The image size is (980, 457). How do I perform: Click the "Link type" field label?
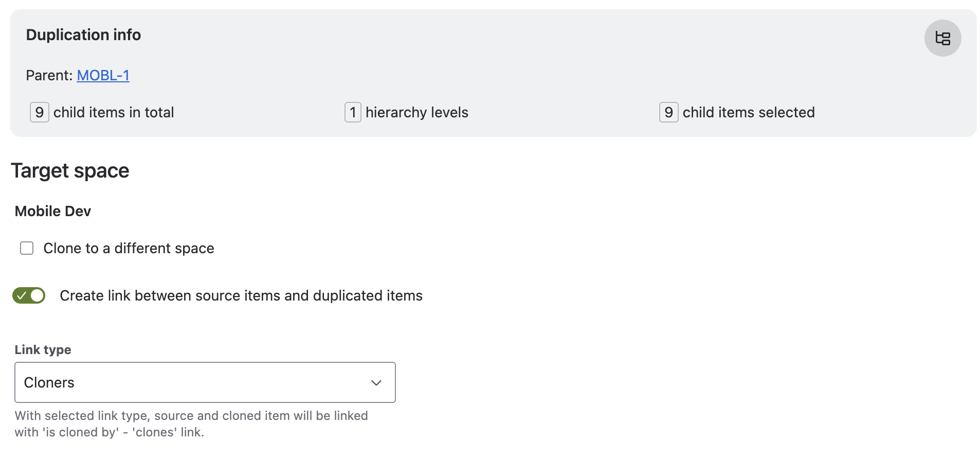43,349
